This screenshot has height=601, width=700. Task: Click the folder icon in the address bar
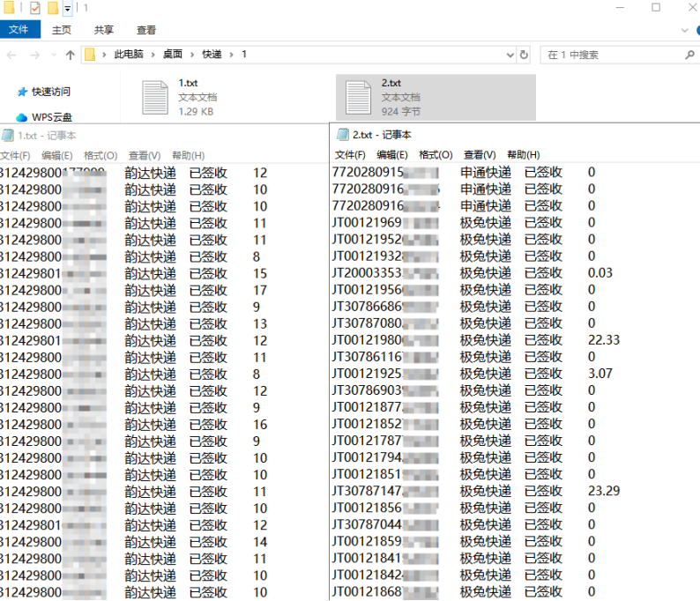click(90, 55)
